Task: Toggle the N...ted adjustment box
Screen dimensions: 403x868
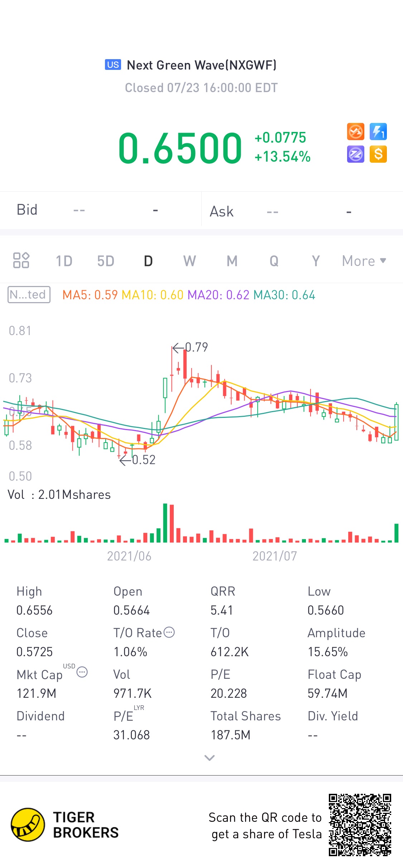Action: tap(29, 295)
